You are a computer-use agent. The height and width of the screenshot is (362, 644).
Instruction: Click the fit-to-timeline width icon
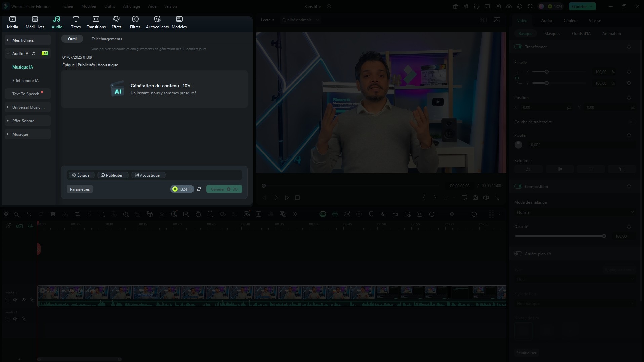pyautogui.click(x=420, y=214)
